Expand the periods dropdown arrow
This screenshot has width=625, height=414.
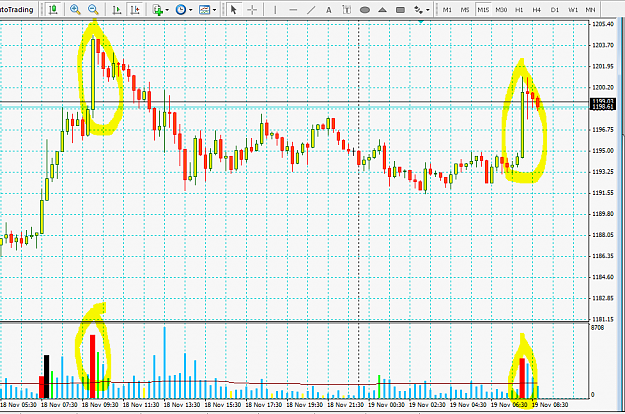coord(191,10)
